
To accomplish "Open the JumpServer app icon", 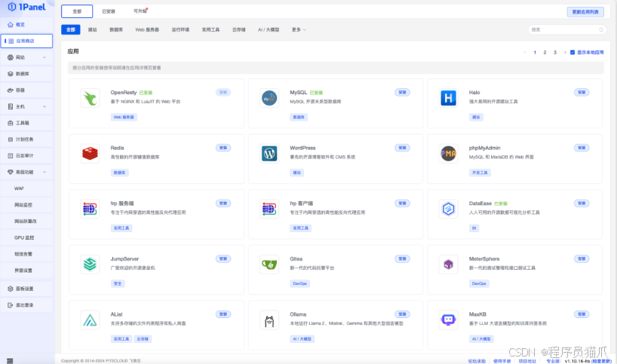I will (x=90, y=265).
